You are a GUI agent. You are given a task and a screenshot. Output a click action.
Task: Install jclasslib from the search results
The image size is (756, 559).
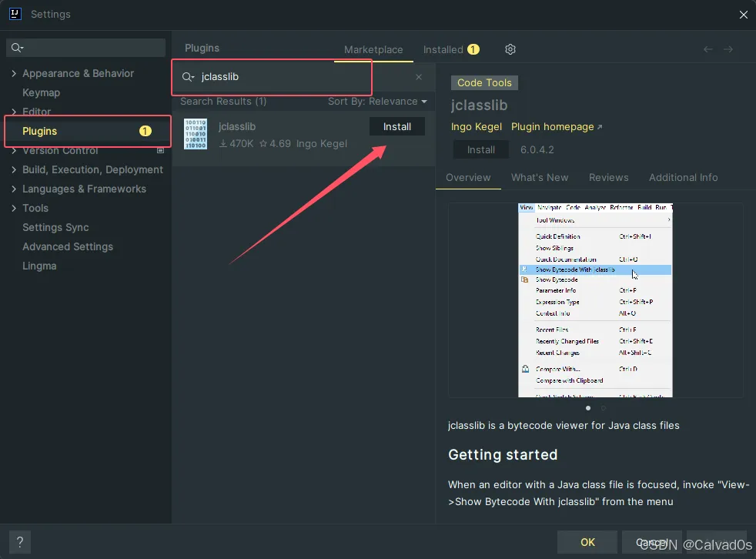tap(397, 127)
